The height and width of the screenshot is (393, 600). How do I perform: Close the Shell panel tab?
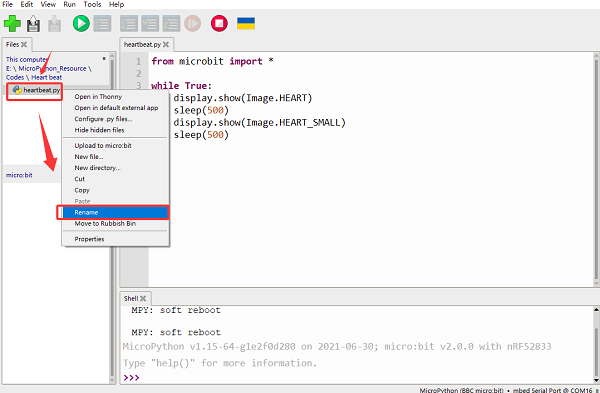click(x=143, y=298)
